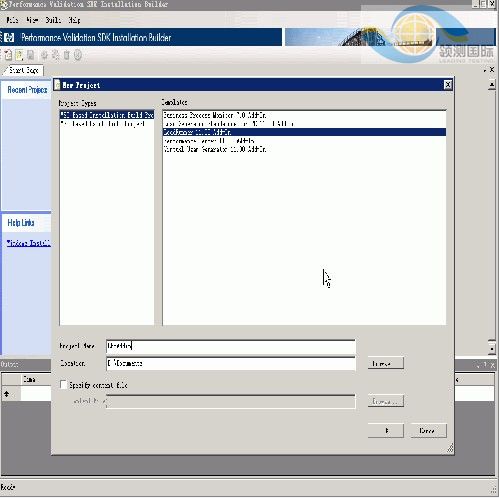This screenshot has height=498, width=499.
Task: Open the Build menu
Action: point(53,20)
